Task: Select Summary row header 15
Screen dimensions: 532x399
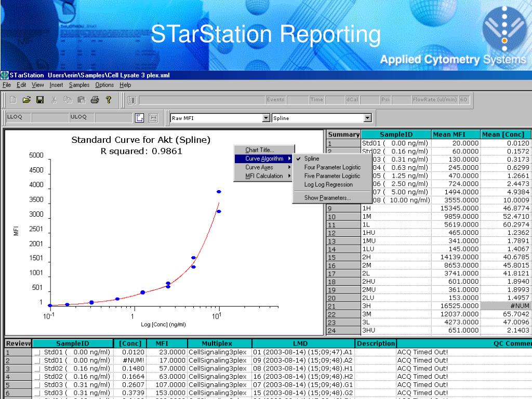Action: tap(343, 257)
